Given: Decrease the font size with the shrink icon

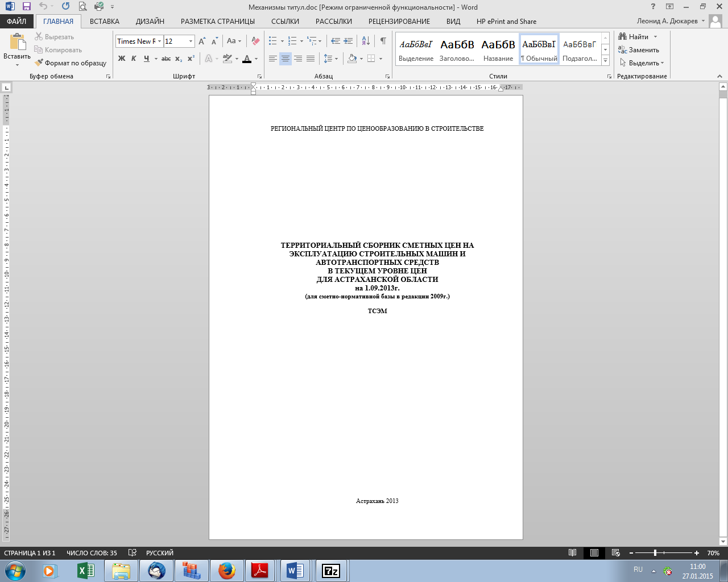Looking at the screenshot, I should (214, 41).
